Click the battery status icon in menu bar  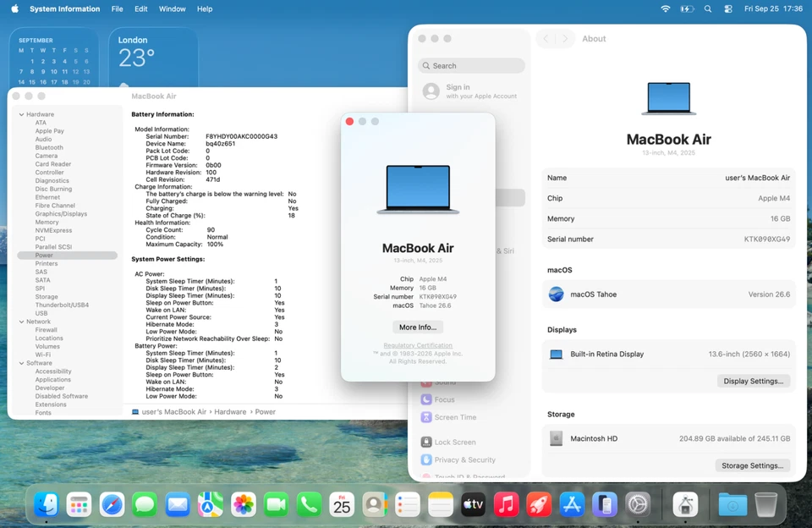click(x=687, y=8)
